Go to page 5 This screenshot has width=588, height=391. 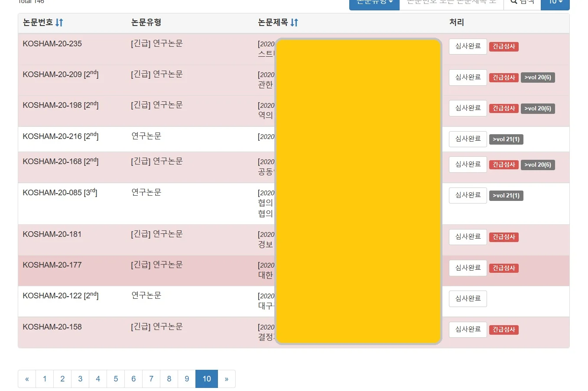(x=116, y=379)
